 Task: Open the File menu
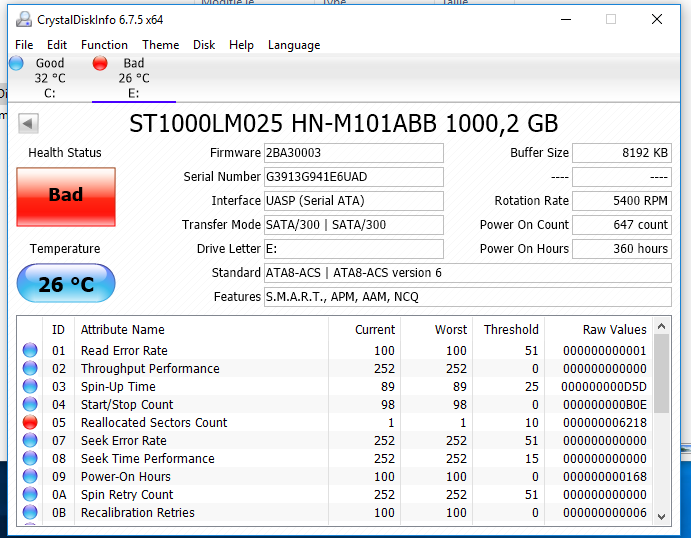pyautogui.click(x=24, y=45)
